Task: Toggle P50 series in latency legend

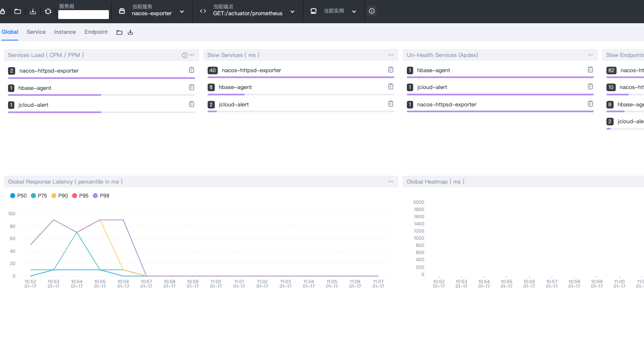Action: pyautogui.click(x=18, y=196)
